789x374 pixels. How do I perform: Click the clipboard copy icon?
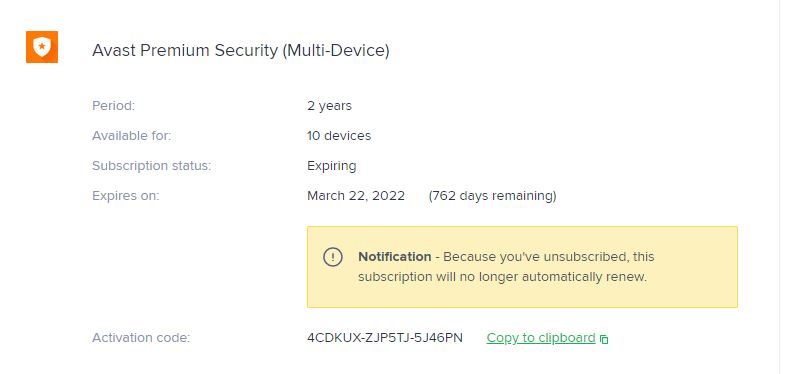pyautogui.click(x=604, y=339)
